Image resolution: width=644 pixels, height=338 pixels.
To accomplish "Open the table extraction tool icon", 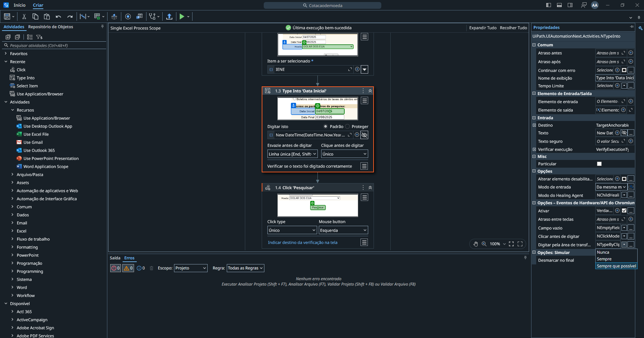I will (139, 16).
